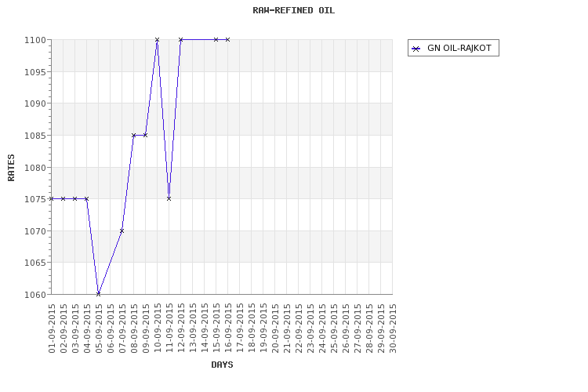Viewport: 588px width, 392px height.
Task: Click the first data marker on 01-09-2015
Action: tap(52, 198)
